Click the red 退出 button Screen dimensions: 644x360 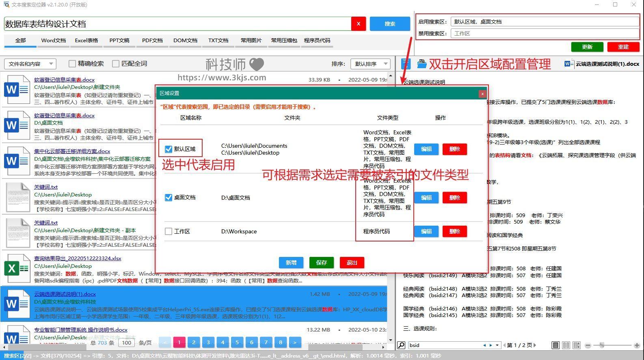click(x=352, y=263)
